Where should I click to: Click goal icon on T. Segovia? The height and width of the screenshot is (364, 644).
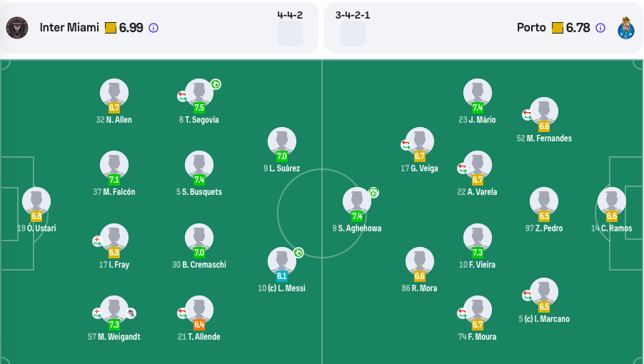coord(216,84)
